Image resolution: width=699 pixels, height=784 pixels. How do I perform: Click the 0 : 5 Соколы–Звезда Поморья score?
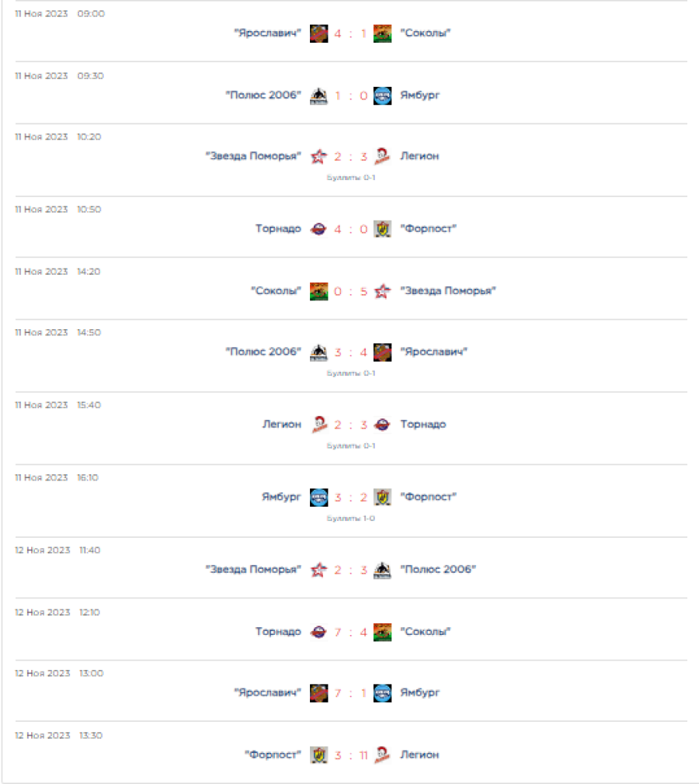coord(350,291)
